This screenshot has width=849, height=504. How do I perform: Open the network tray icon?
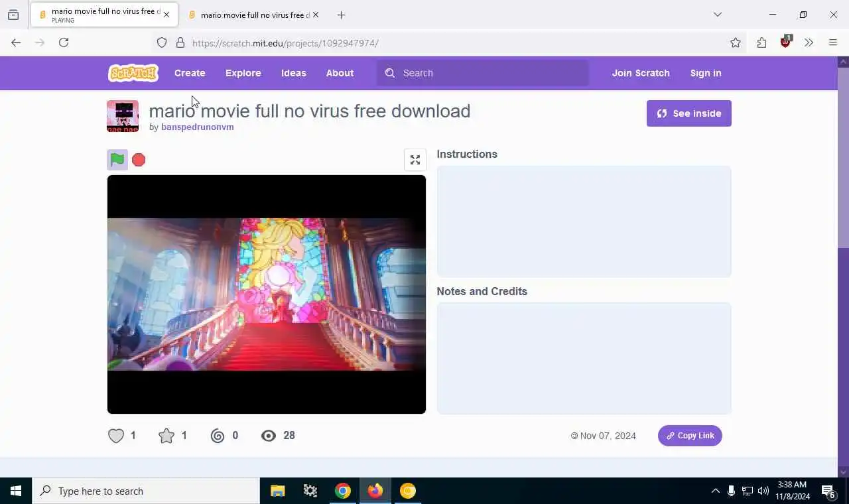748,491
